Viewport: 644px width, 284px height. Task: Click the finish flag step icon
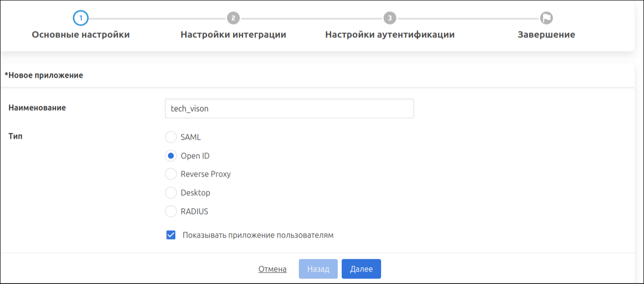point(546,18)
